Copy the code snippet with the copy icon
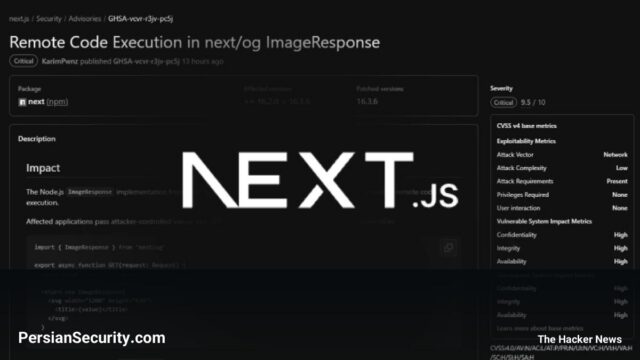Image resolution: width=640 pixels, height=360 pixels. (448, 247)
